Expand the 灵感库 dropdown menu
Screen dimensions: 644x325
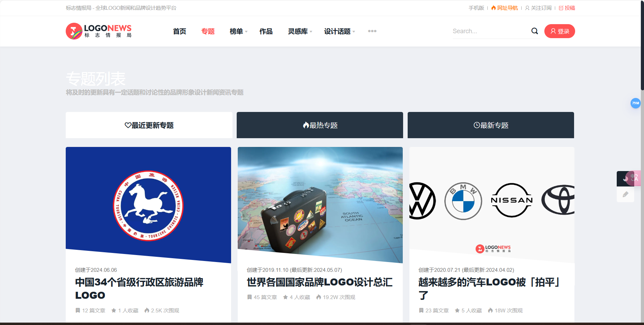click(299, 31)
